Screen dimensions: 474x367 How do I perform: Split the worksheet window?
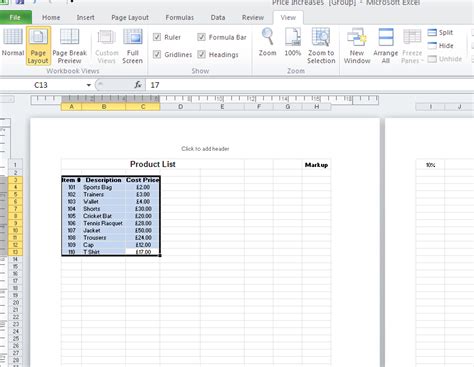click(x=440, y=32)
